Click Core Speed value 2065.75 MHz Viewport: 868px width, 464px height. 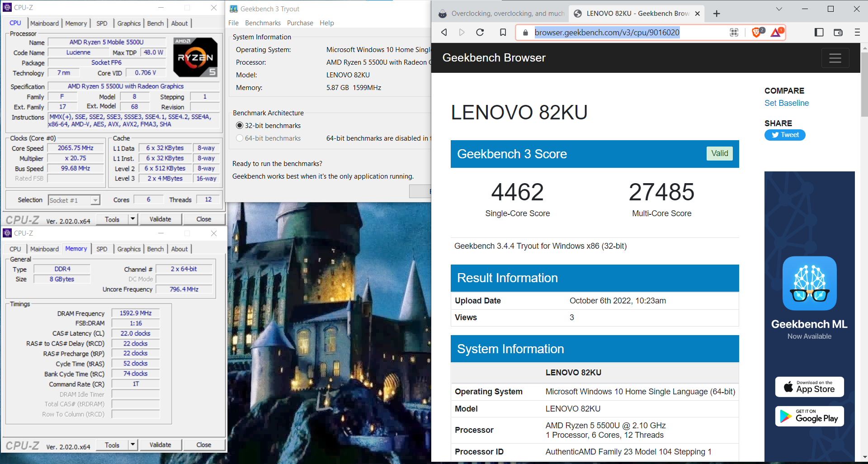point(75,148)
